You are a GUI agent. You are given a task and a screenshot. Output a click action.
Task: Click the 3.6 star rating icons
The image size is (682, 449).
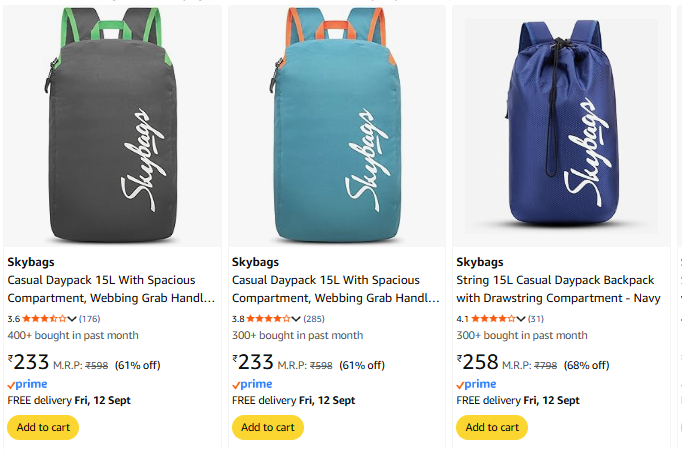coord(44,319)
